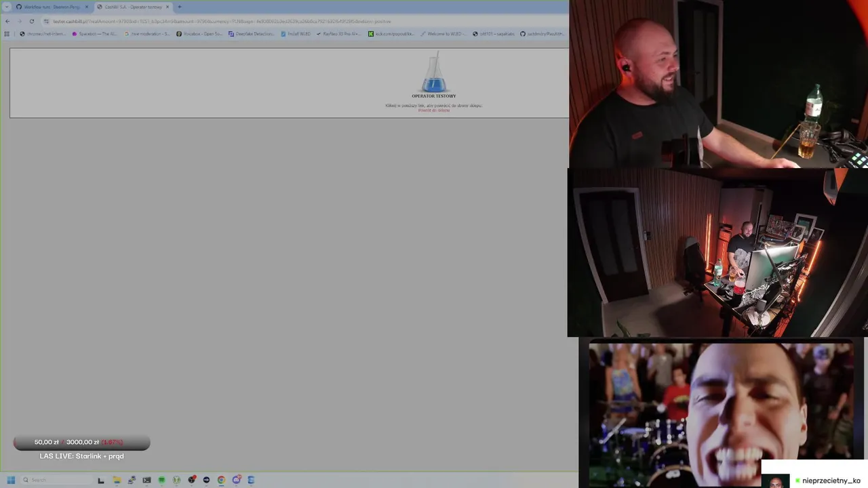This screenshot has height=488, width=868.
Task: Click the wide-angle room camera feed
Action: point(717,253)
